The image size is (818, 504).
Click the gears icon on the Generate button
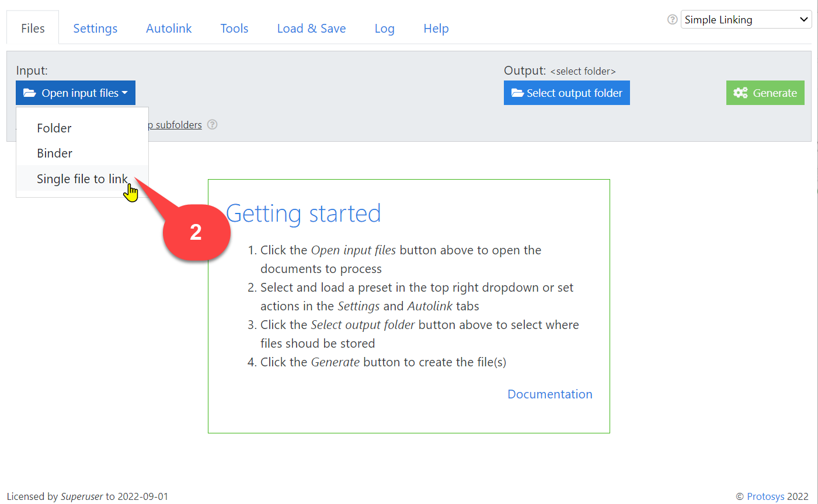[740, 93]
